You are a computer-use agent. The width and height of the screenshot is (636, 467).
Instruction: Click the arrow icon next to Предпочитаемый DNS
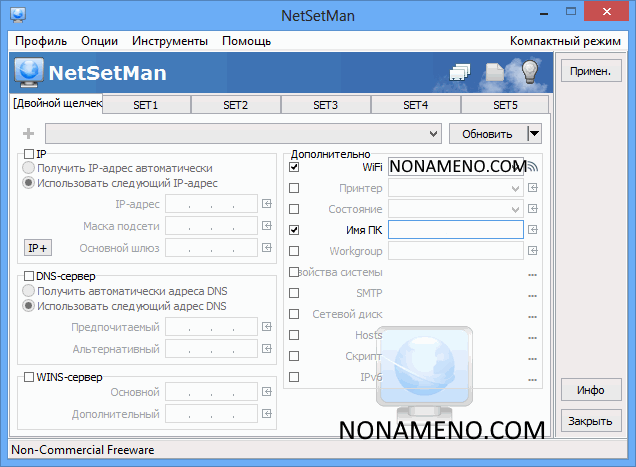(x=266, y=327)
